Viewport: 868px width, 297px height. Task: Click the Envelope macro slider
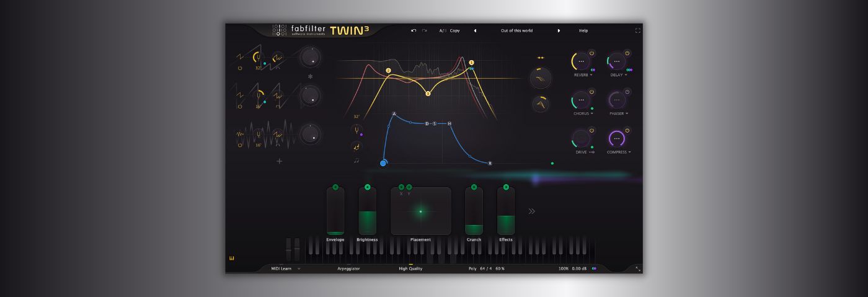coord(335,211)
